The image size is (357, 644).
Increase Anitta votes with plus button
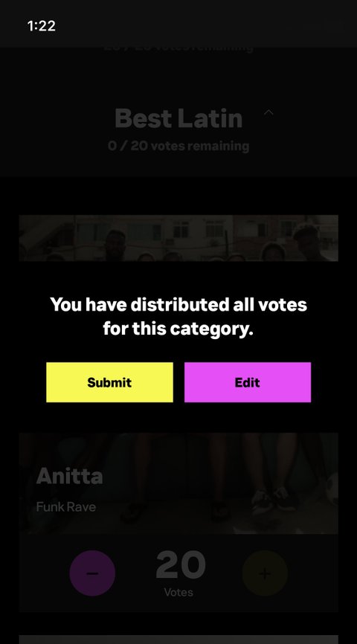265,573
